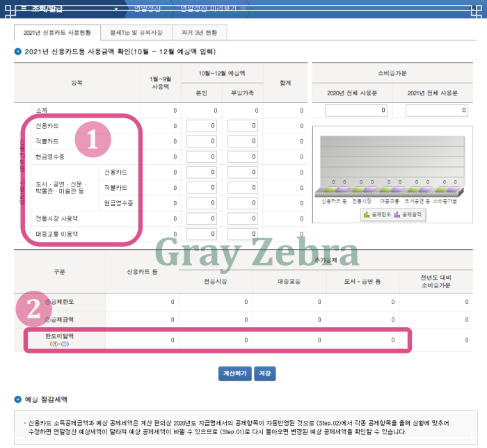Image resolution: width=487 pixels, height=448 pixels.
Task: Click the 본인 input for 대중교통 이용액
Action: coord(202,234)
